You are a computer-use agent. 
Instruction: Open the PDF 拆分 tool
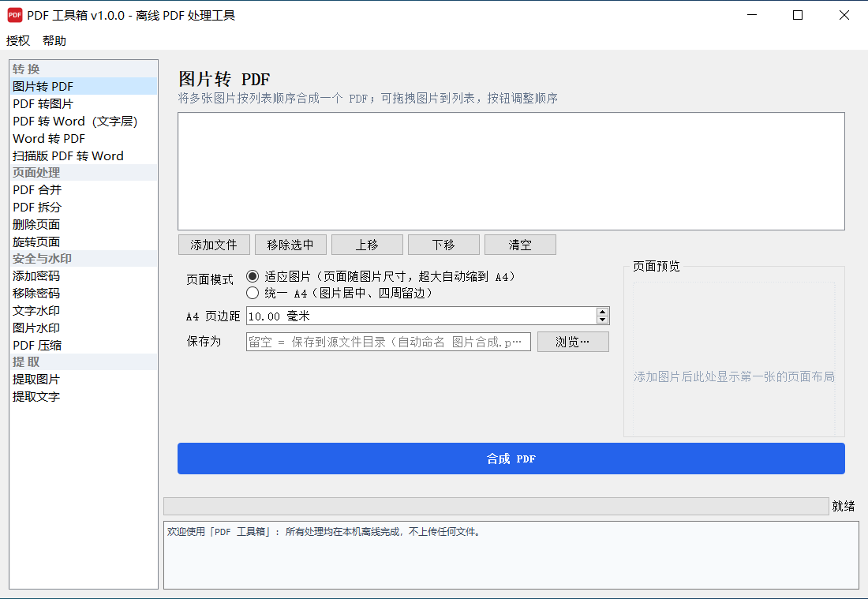tap(83, 207)
